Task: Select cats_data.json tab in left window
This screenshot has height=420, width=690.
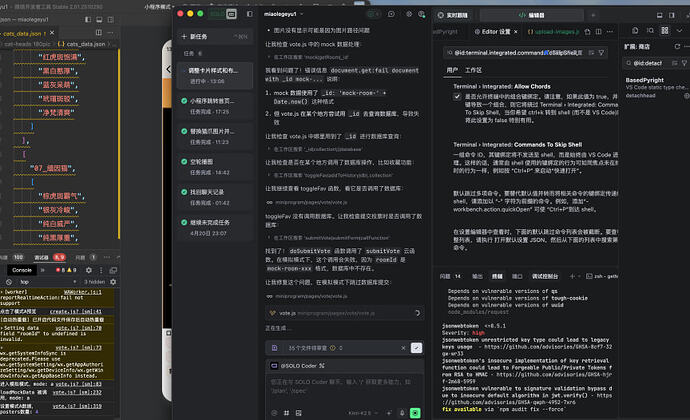Action: pyautogui.click(x=22, y=33)
